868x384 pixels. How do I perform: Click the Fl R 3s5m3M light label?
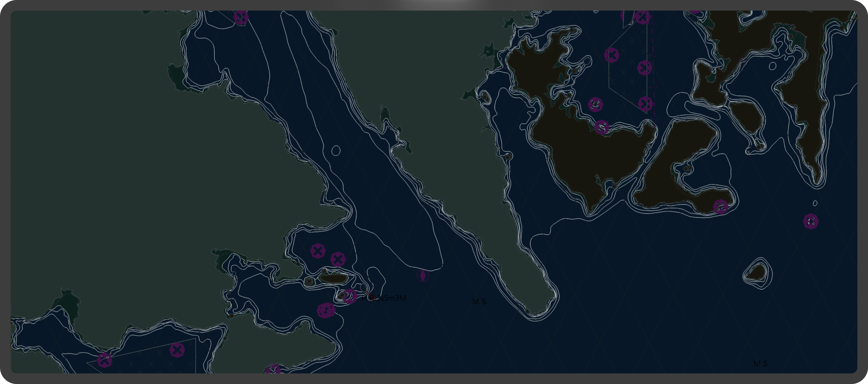(x=384, y=298)
